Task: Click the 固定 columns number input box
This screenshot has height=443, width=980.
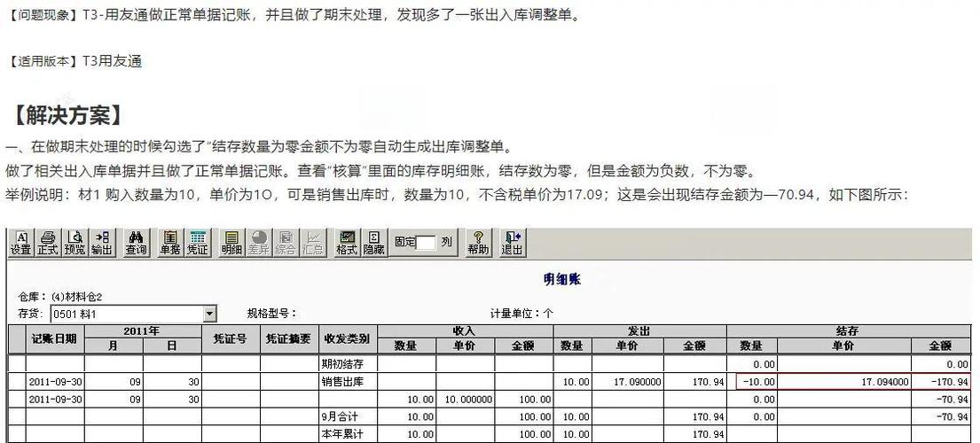Action: coord(426,242)
